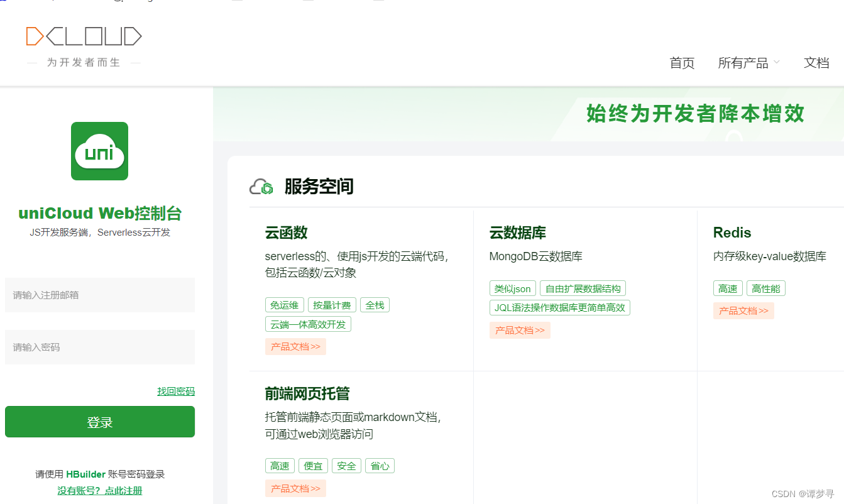Click the Redis heading
This screenshot has width=844, height=504.
click(732, 233)
